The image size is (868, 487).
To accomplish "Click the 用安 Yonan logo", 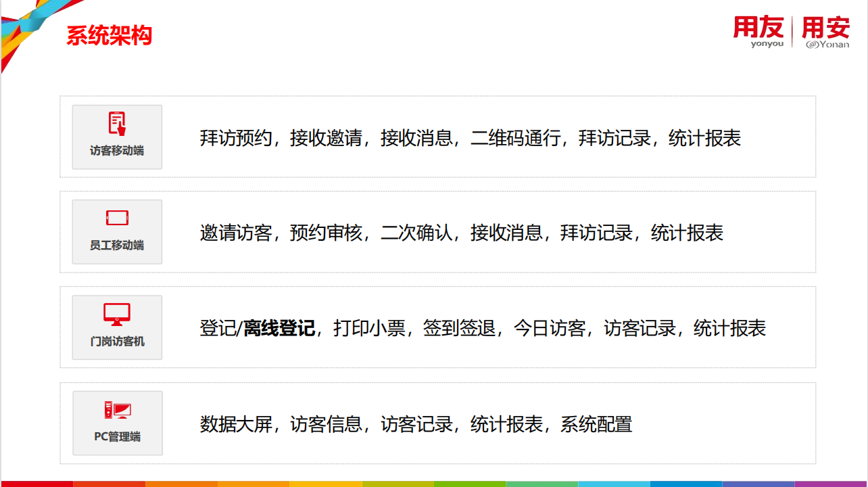I will [x=825, y=32].
